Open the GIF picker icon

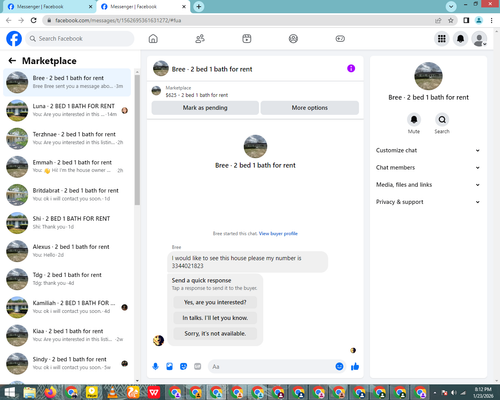(x=198, y=367)
